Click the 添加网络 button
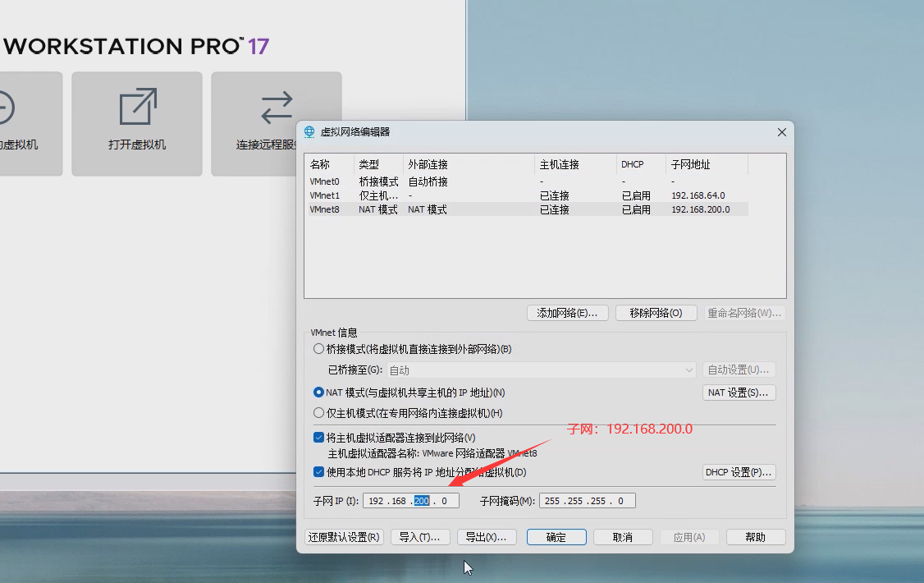924x583 pixels. 567,312
